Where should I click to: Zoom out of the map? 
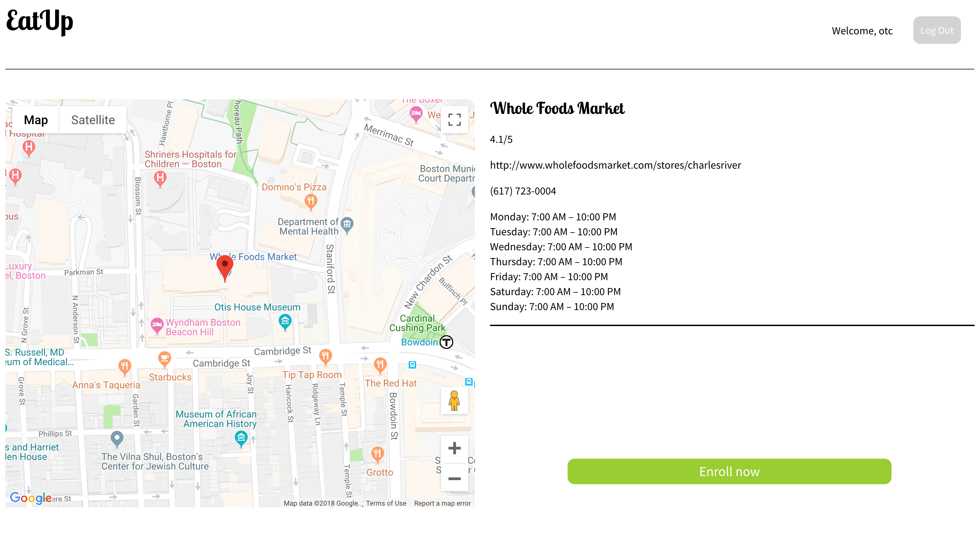pos(454,478)
